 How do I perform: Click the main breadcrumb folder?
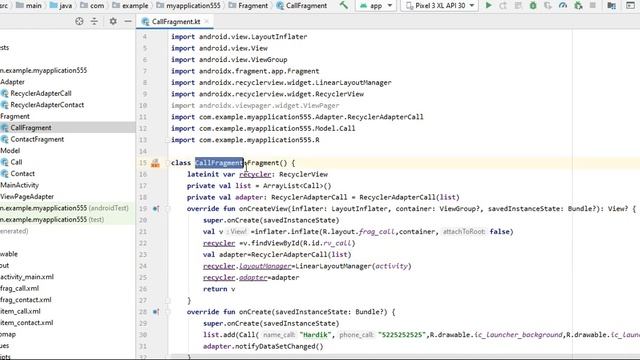pyautogui.click(x=30, y=6)
